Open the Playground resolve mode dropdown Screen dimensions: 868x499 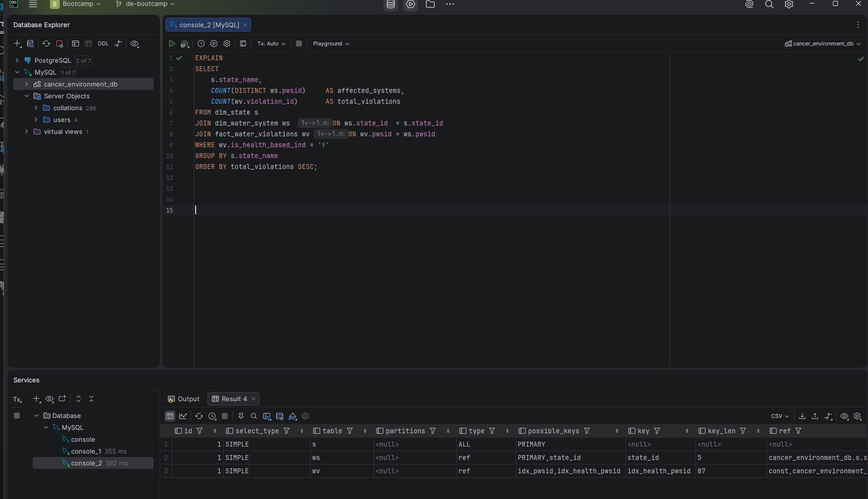(x=331, y=43)
